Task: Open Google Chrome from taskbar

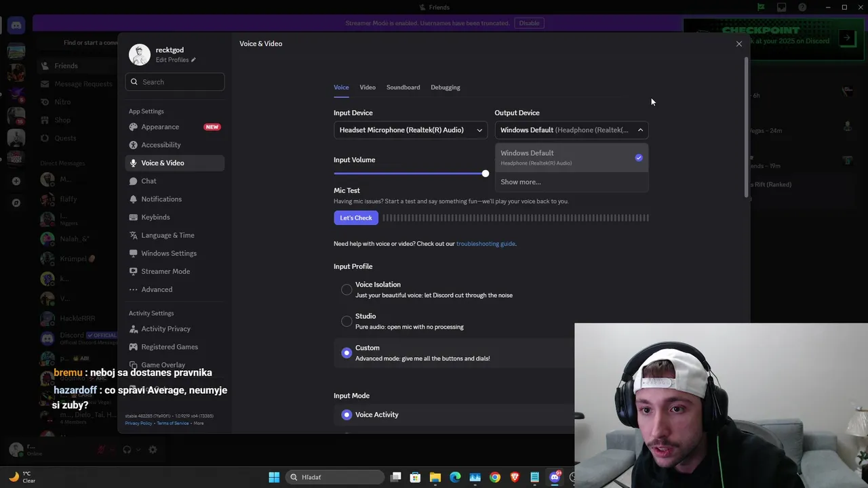Action: coord(495,477)
